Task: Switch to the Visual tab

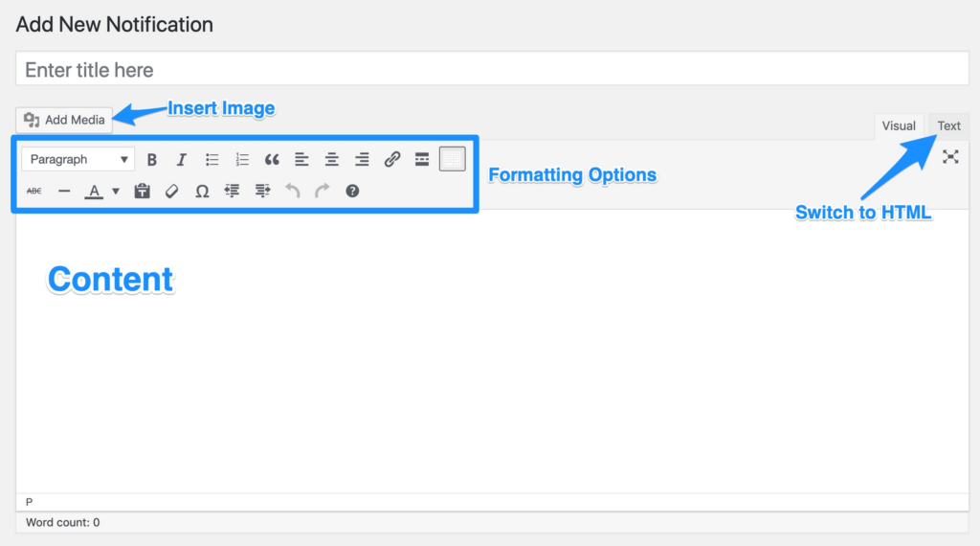Action: [x=899, y=126]
